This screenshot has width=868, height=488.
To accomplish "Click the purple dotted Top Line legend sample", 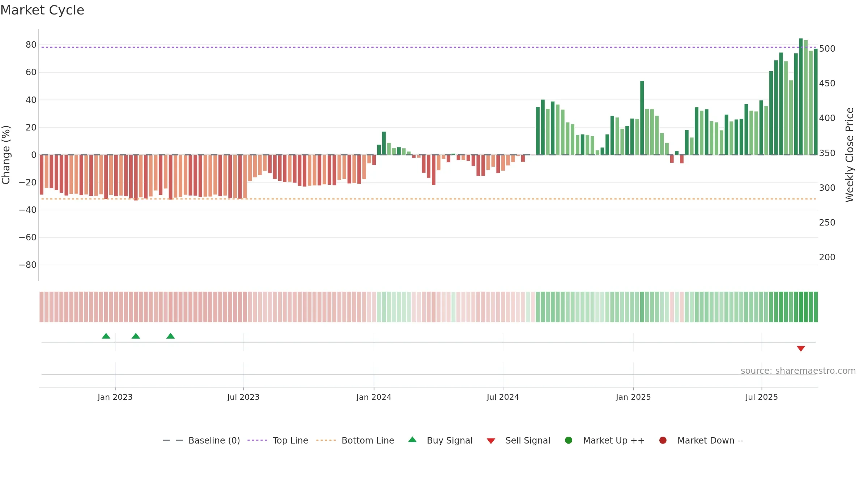I will click(x=257, y=440).
